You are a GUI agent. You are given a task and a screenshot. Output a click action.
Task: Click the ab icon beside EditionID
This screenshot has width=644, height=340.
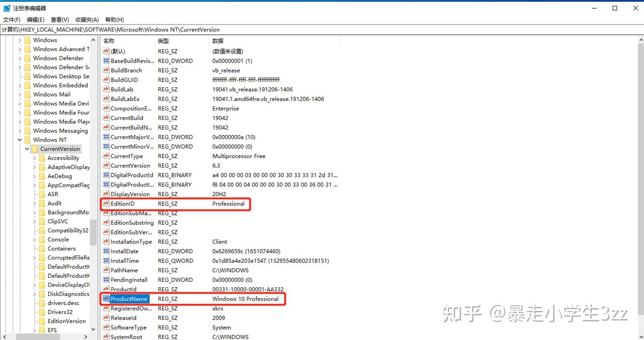click(105, 204)
